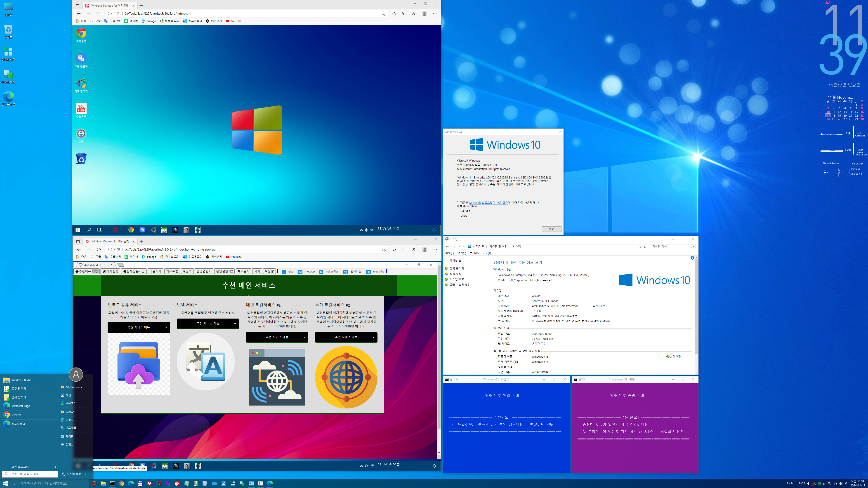Expand the Tools toolbar chevron on taskbar
The image size is (868, 488).
point(796,482)
